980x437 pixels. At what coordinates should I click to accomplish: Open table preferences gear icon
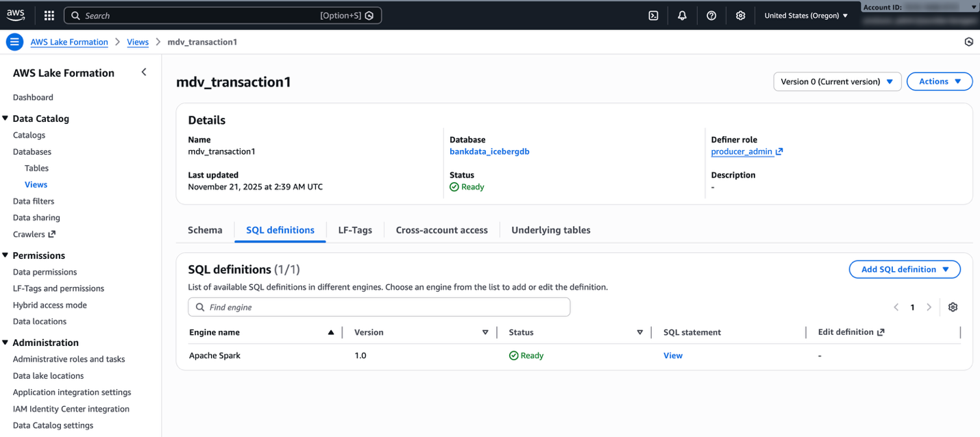(x=953, y=307)
